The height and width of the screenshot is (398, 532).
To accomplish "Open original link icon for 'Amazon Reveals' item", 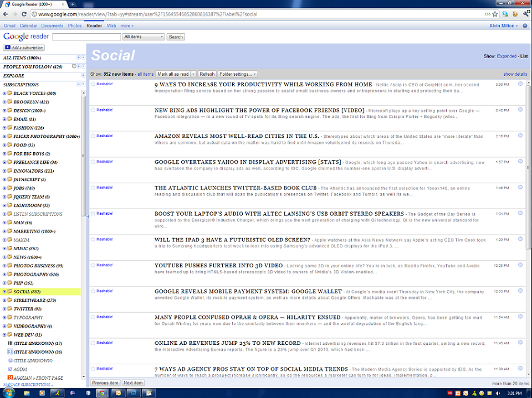I will (520, 136).
